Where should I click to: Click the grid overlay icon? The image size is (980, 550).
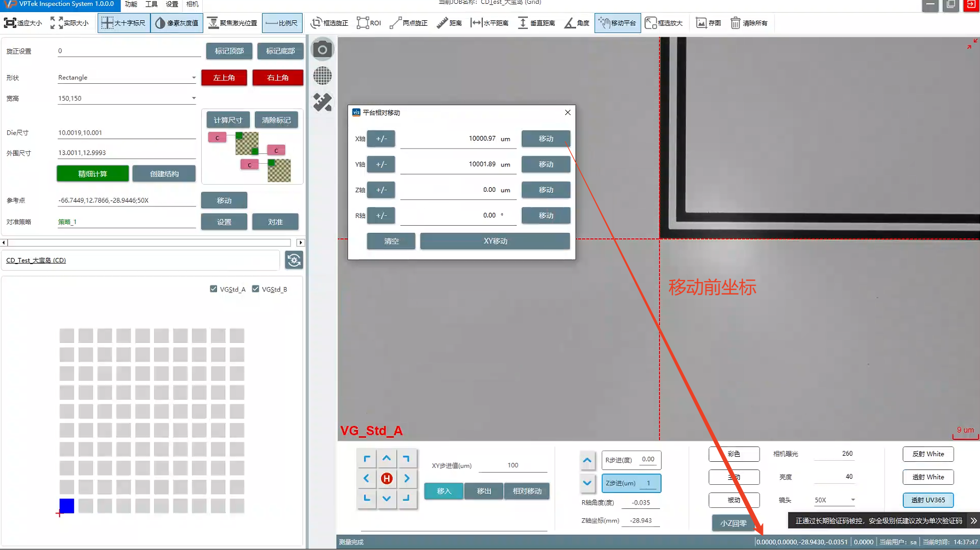[322, 76]
